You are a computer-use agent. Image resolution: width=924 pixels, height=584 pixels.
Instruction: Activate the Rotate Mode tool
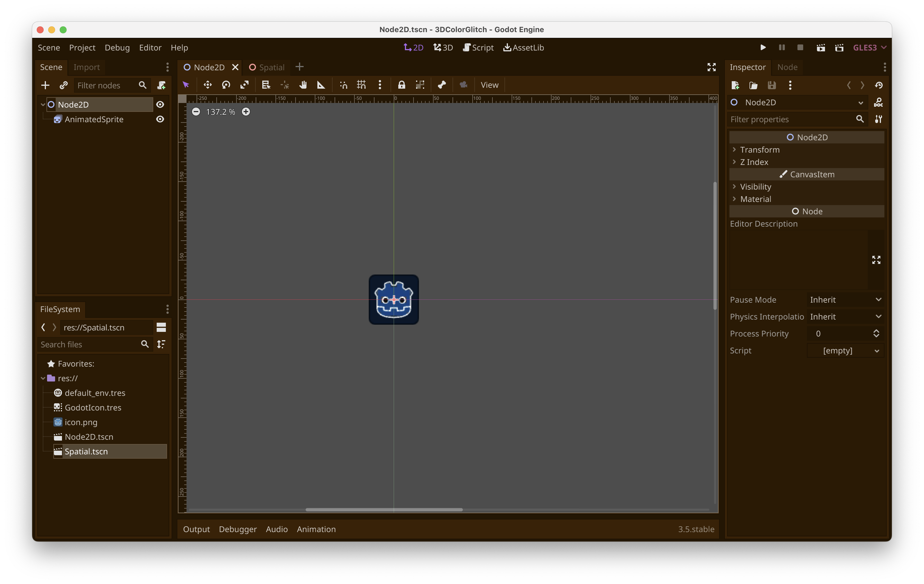pos(226,85)
